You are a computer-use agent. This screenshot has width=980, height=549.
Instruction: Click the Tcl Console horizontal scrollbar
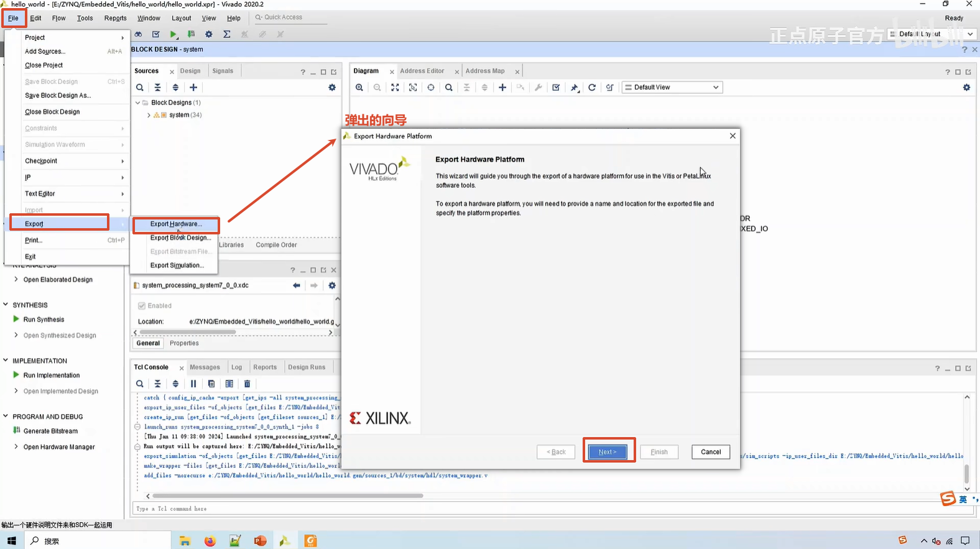287,496
